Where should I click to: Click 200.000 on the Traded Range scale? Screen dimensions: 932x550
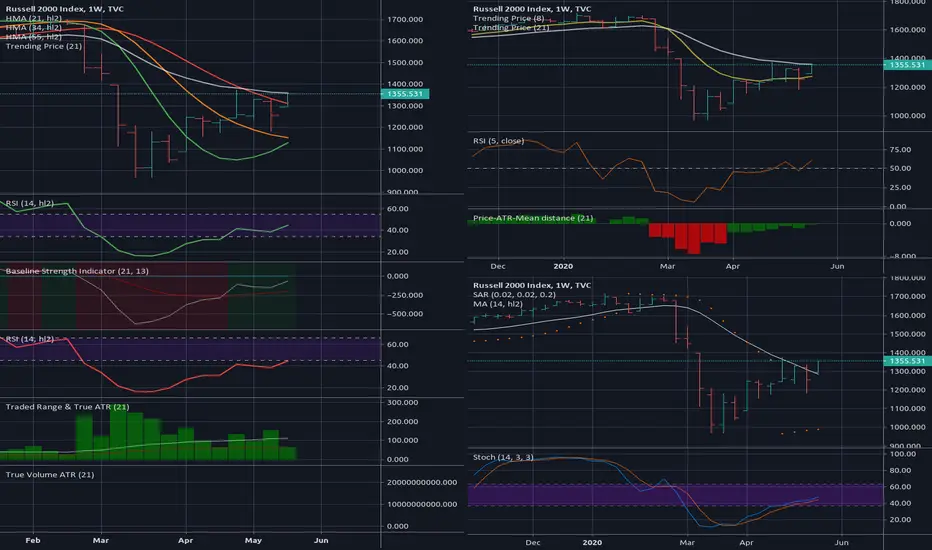(402, 422)
